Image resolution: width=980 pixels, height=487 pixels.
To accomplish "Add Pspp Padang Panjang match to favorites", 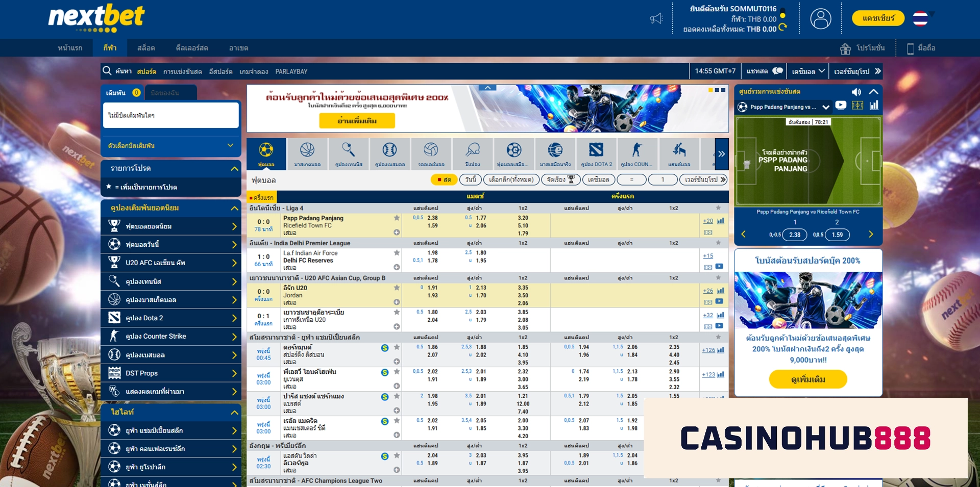I will (x=397, y=218).
